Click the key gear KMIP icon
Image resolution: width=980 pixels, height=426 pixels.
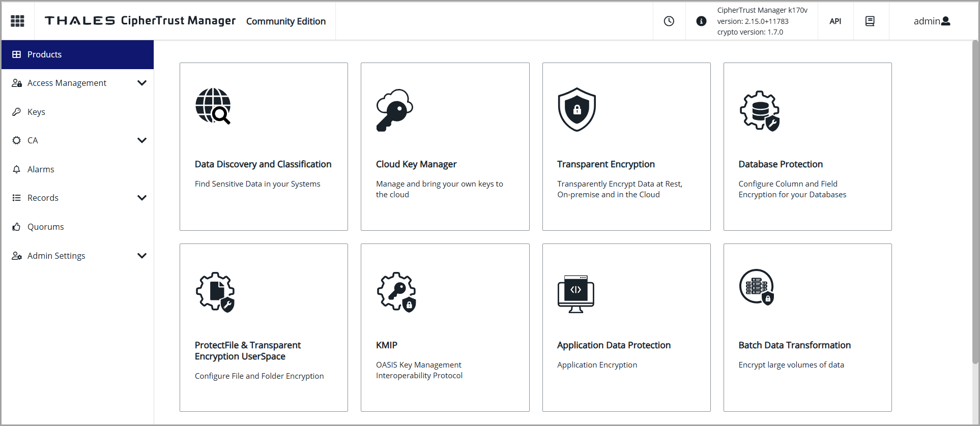tap(396, 292)
